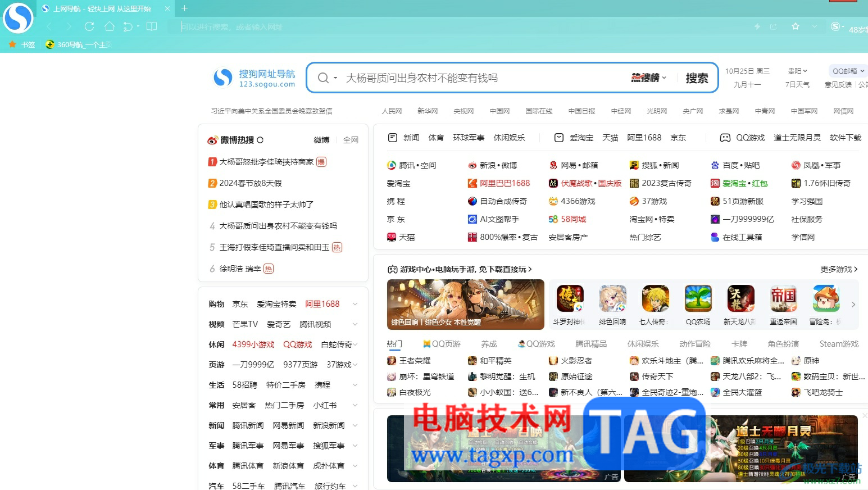This screenshot has width=868, height=490.
Task: Click the home icon in browser toolbar
Action: coord(110,26)
